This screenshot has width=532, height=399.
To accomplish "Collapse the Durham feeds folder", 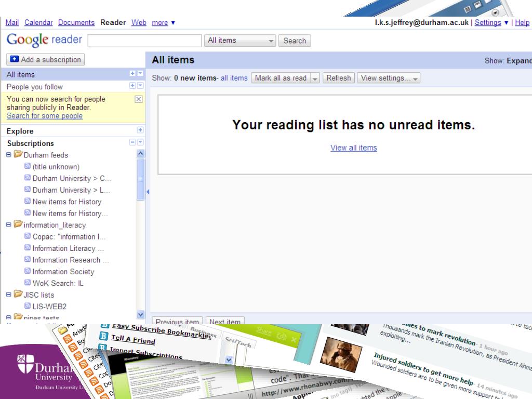I will point(9,155).
